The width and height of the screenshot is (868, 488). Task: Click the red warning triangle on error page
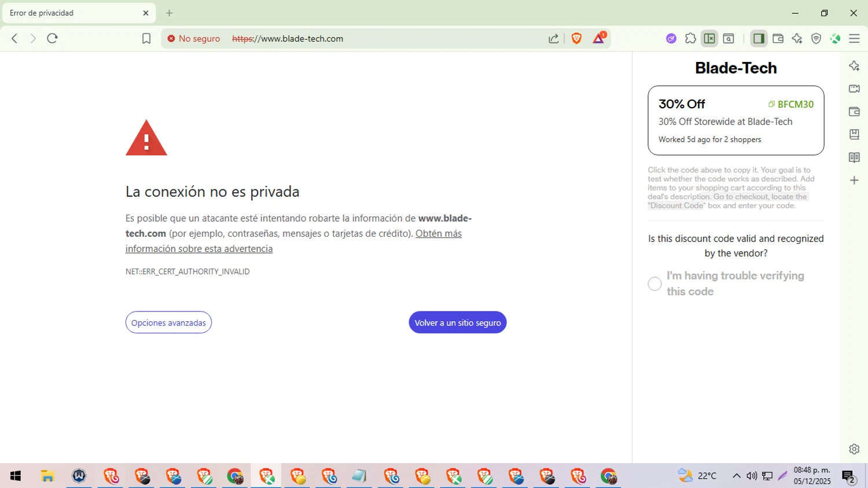coord(146,138)
